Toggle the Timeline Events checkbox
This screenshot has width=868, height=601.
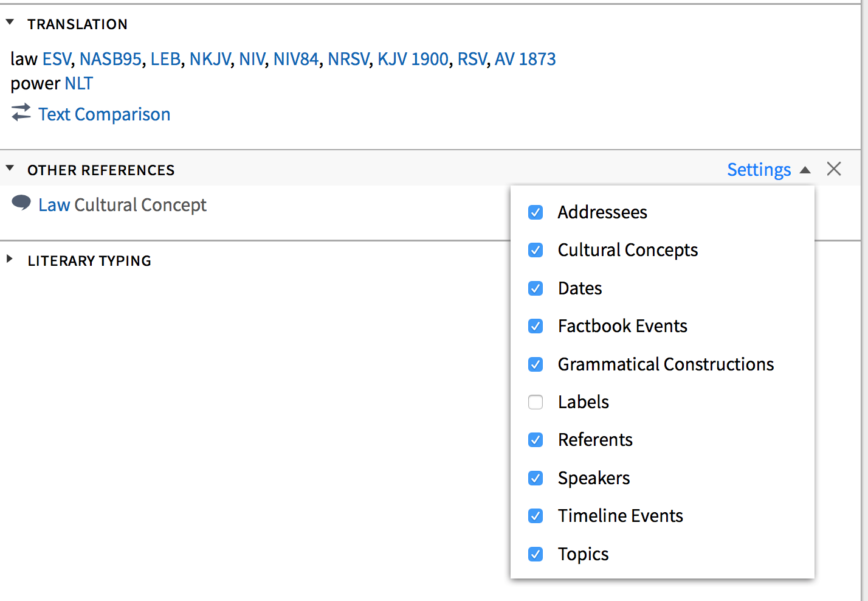click(x=536, y=516)
